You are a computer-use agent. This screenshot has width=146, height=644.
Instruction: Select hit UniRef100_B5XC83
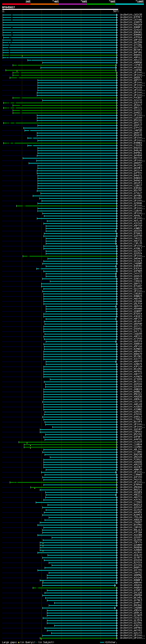click(131, 120)
